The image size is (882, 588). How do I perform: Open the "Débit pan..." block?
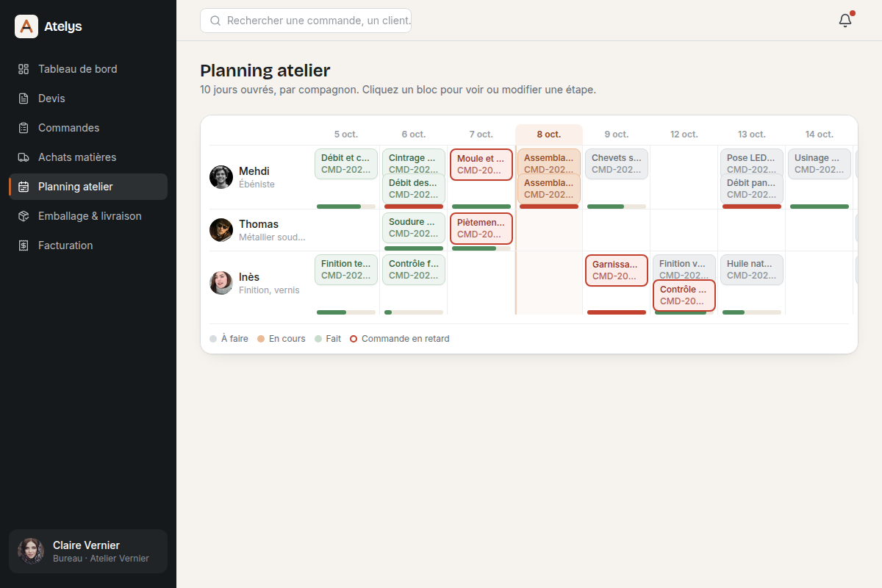[x=752, y=189]
